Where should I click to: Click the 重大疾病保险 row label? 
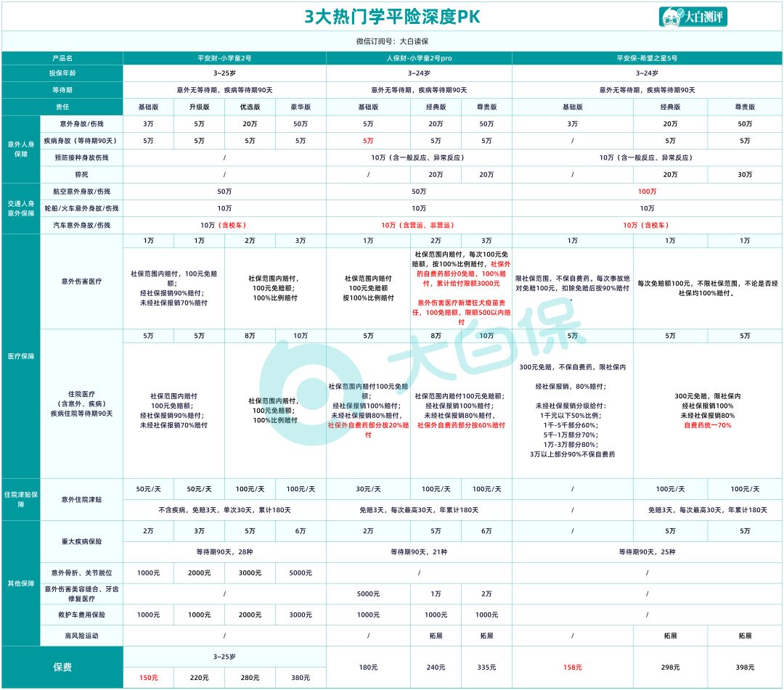[81, 541]
